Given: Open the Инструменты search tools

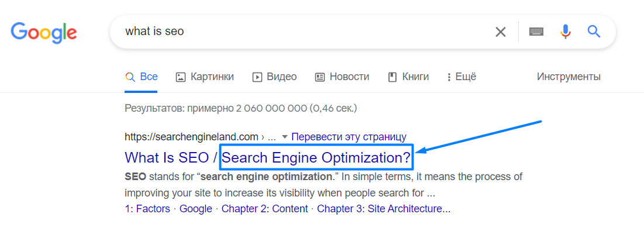Looking at the screenshot, I should (x=569, y=77).
